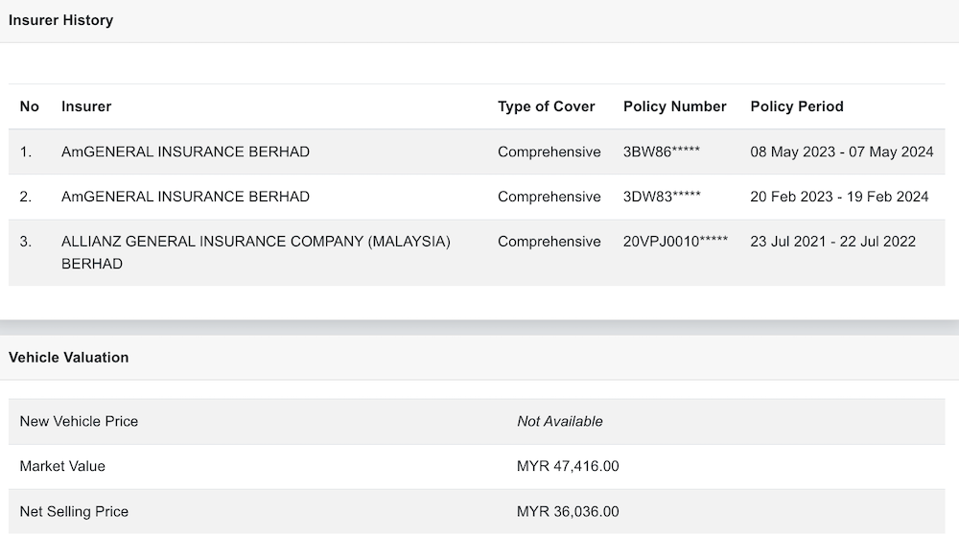Click the Insurer History section header
This screenshot has width=959, height=560.
coord(61,20)
